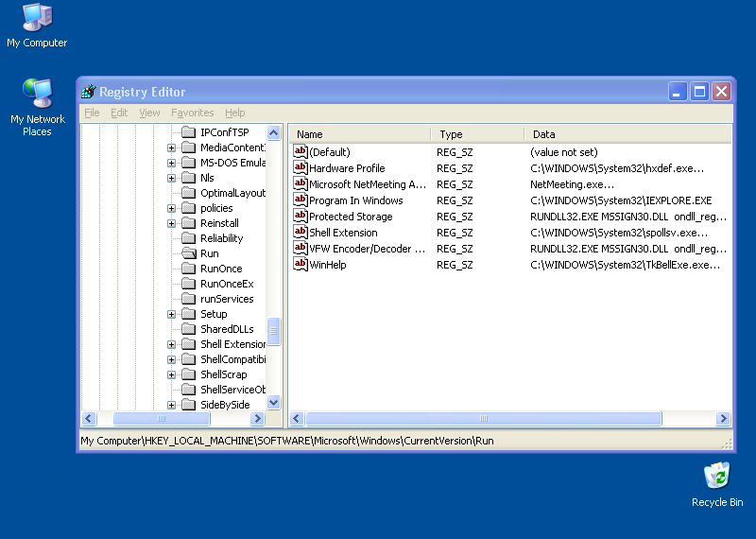Screen dimensions: 756x539
Task: Select the 'C:\WINDOWS\System32\IEXPLORE.EXE' data cell
Action: [621, 200]
